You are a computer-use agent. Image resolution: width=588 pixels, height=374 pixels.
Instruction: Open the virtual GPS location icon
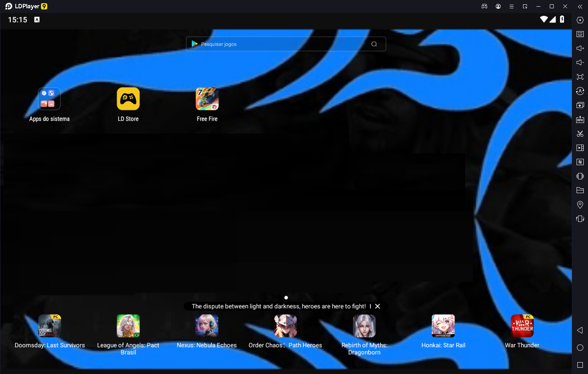click(580, 205)
